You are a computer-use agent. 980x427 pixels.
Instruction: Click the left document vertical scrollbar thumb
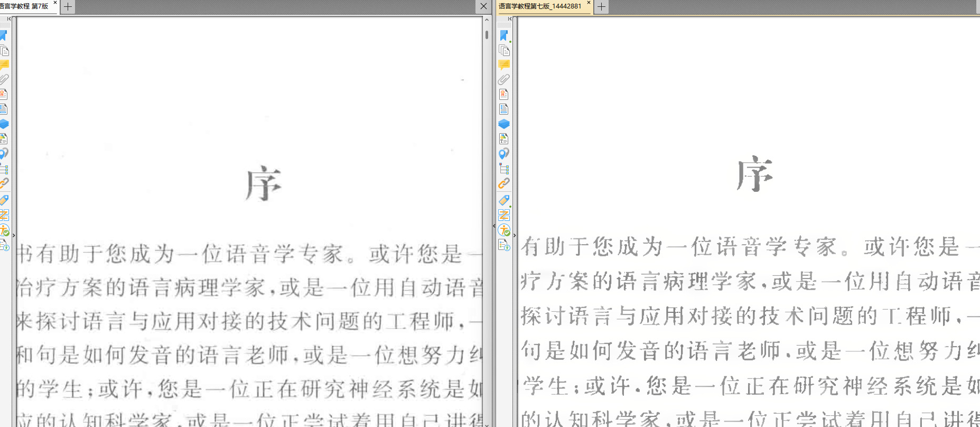tap(487, 34)
